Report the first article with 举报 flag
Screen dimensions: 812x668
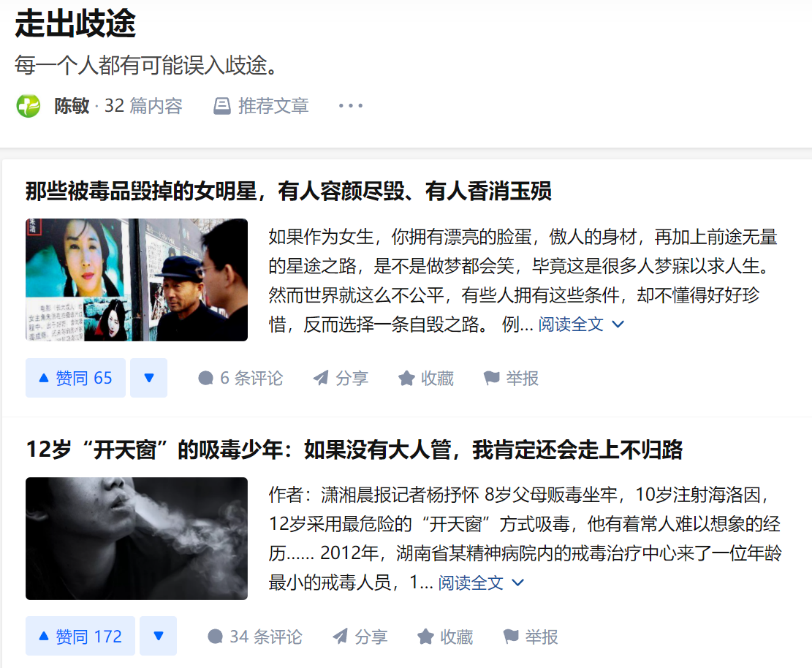(x=511, y=379)
